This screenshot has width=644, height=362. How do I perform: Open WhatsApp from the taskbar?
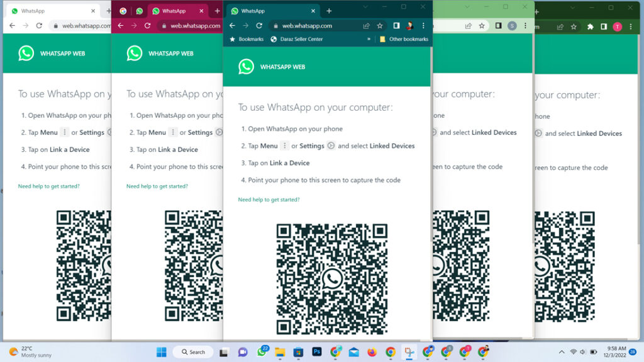(x=262, y=352)
